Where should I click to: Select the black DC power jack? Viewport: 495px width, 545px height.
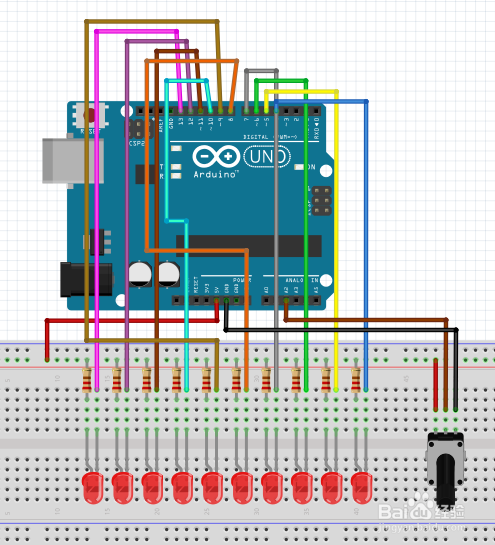tap(87, 280)
